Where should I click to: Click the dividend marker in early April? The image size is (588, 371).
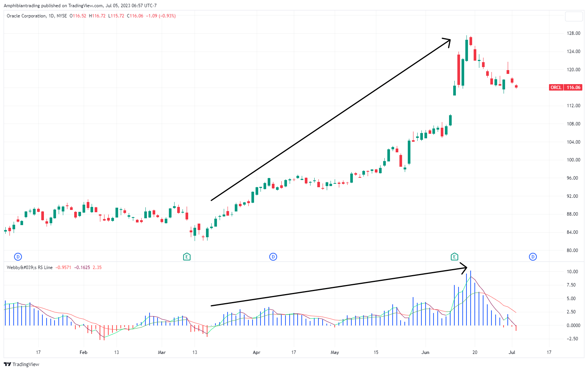point(273,257)
